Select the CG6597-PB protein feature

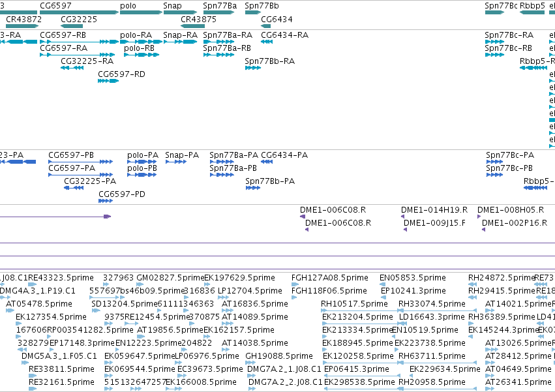pos(81,162)
